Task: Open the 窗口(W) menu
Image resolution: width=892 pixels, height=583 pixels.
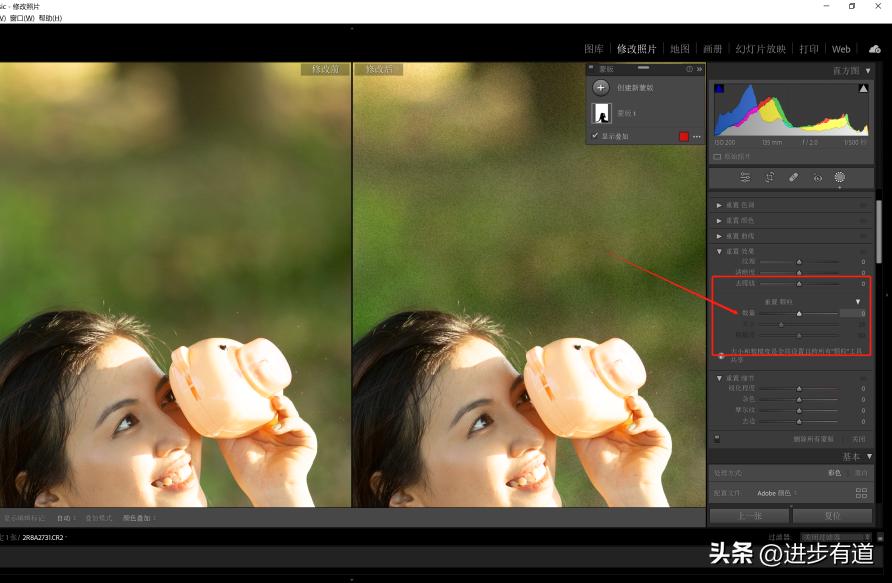Action: [x=22, y=18]
